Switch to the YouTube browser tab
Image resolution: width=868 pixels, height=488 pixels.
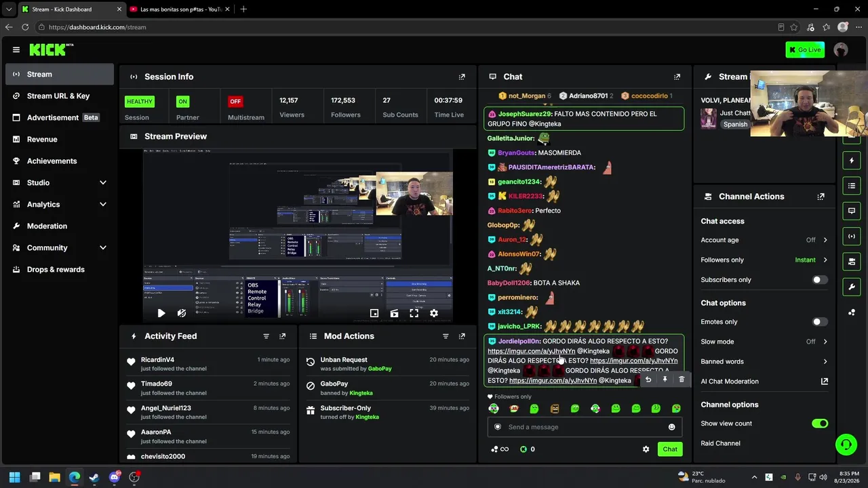[178, 9]
